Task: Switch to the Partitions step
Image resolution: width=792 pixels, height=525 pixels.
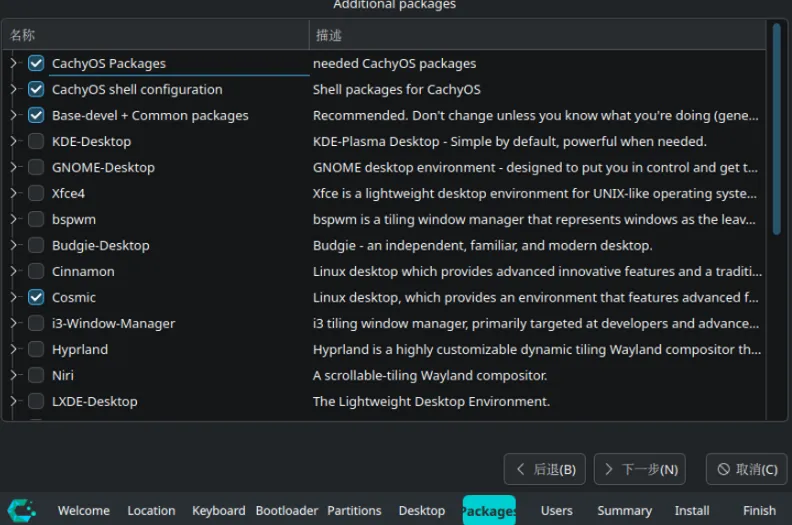Action: pos(354,510)
